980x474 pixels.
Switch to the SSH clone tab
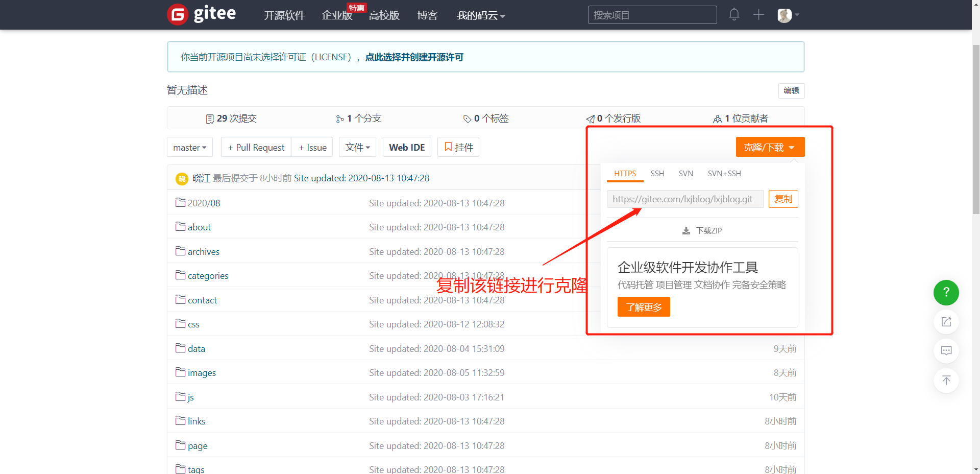tap(657, 174)
